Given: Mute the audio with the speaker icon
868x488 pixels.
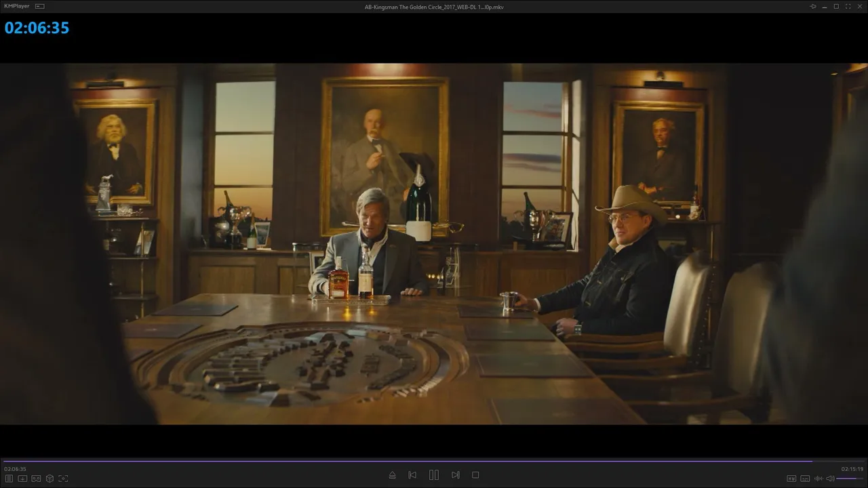Looking at the screenshot, I should (830, 479).
